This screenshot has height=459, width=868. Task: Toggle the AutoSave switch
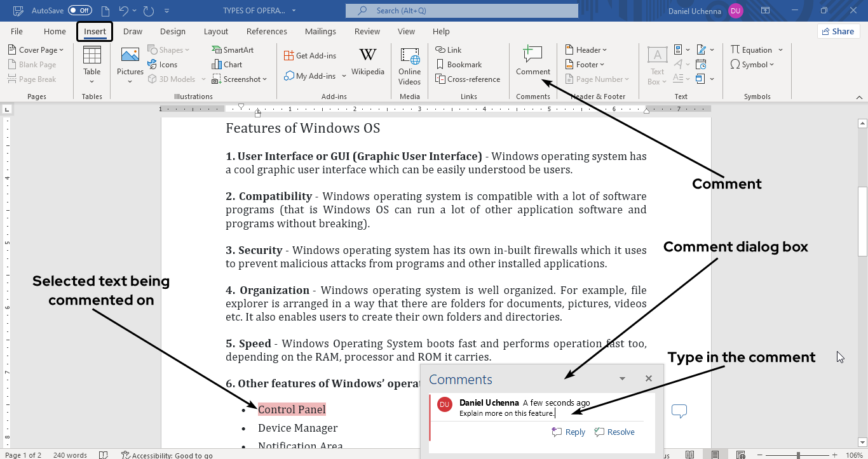coord(80,11)
